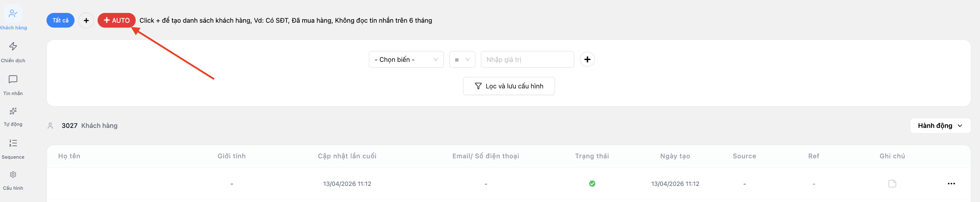This screenshot has height=202, width=980.
Task: Click the Ngày tạo column header
Action: pos(675,156)
